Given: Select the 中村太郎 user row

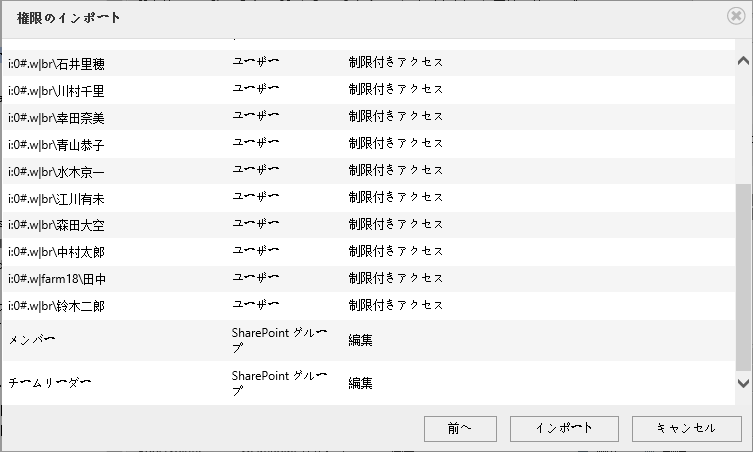Looking at the screenshot, I should (x=369, y=251).
